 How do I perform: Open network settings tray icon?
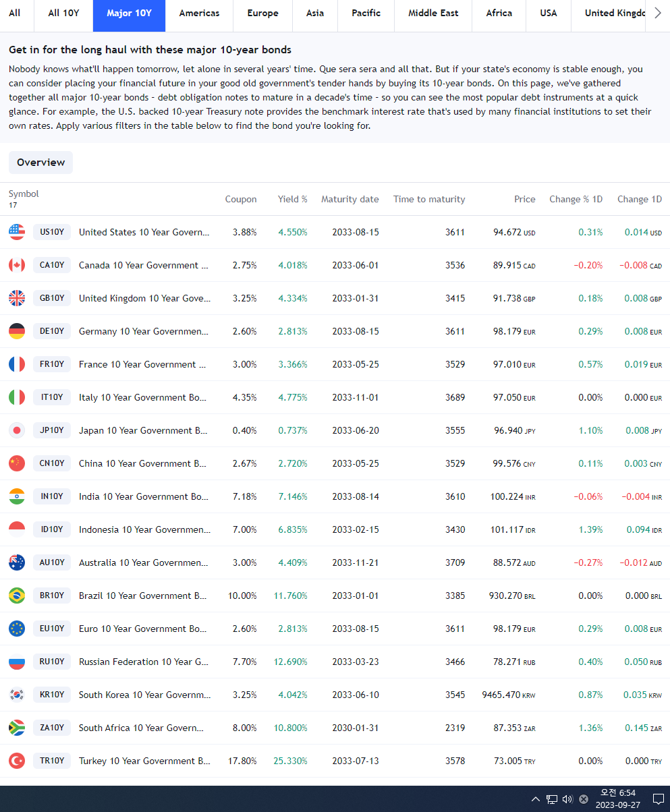click(x=552, y=799)
